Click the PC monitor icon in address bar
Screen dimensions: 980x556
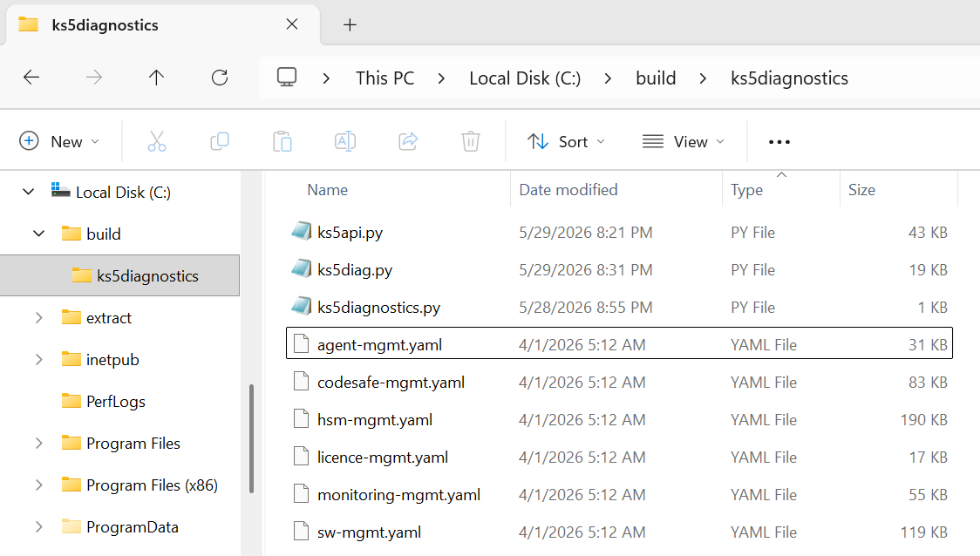(287, 77)
